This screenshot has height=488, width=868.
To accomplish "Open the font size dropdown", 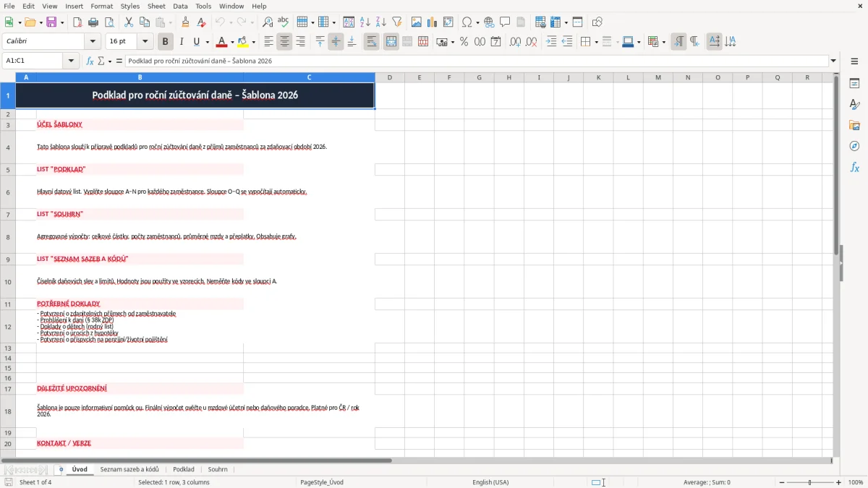I will pyautogui.click(x=145, y=42).
